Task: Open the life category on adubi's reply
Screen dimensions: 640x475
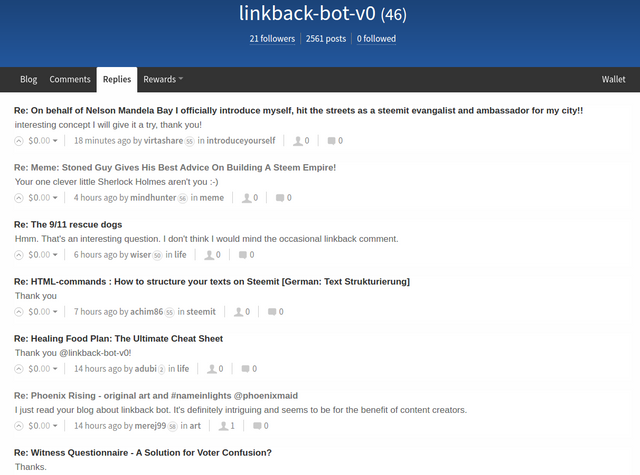Action: 183,369
